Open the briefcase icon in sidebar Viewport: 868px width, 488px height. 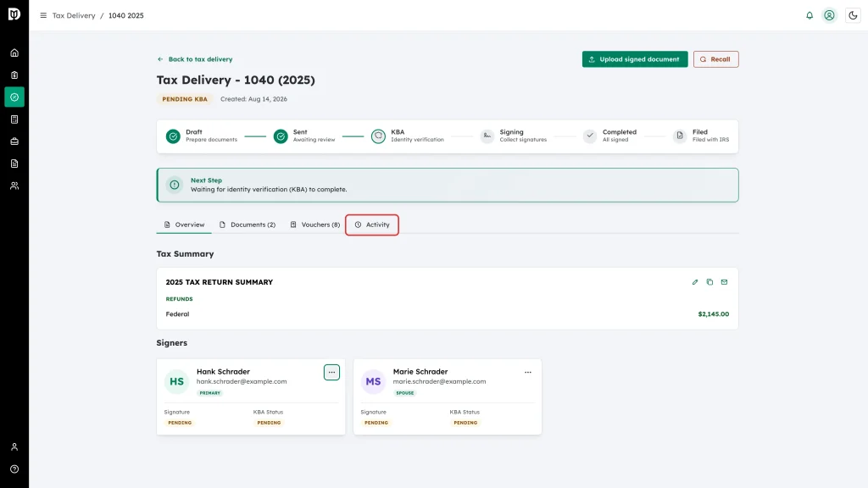[14, 141]
